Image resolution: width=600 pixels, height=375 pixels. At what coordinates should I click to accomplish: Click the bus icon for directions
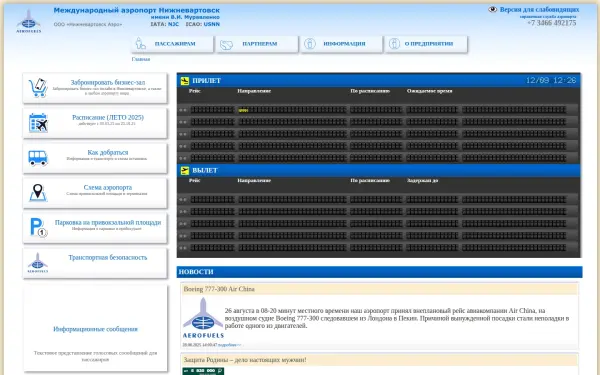pyautogui.click(x=38, y=158)
